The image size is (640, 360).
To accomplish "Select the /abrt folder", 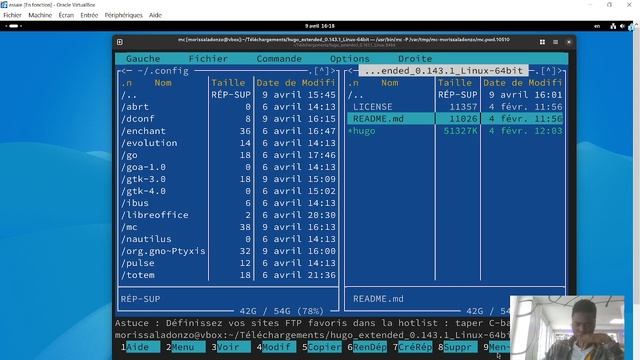I will [228, 107].
